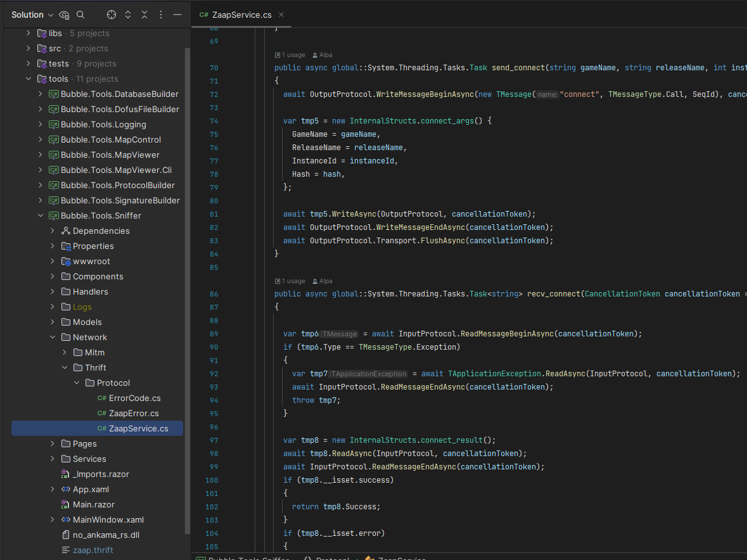Hide the Solution tool window

(x=177, y=15)
